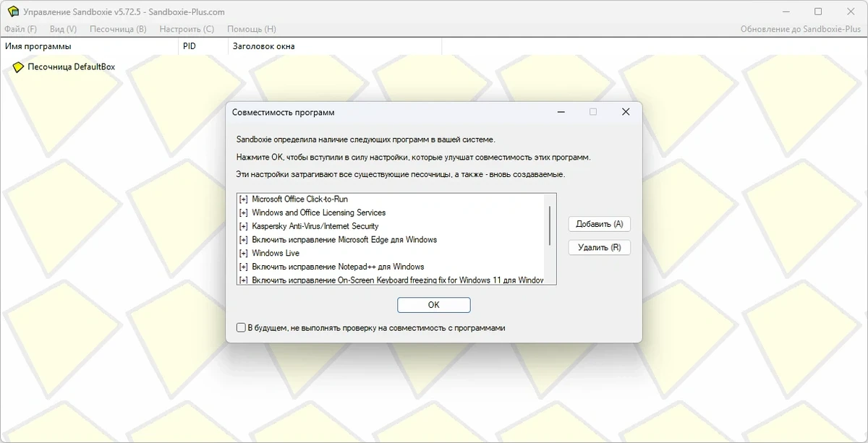Viewport: 868px width, 443px height.
Task: Toggle [+] marker for Microsoft Office Click-to-Run
Action: [x=243, y=199]
